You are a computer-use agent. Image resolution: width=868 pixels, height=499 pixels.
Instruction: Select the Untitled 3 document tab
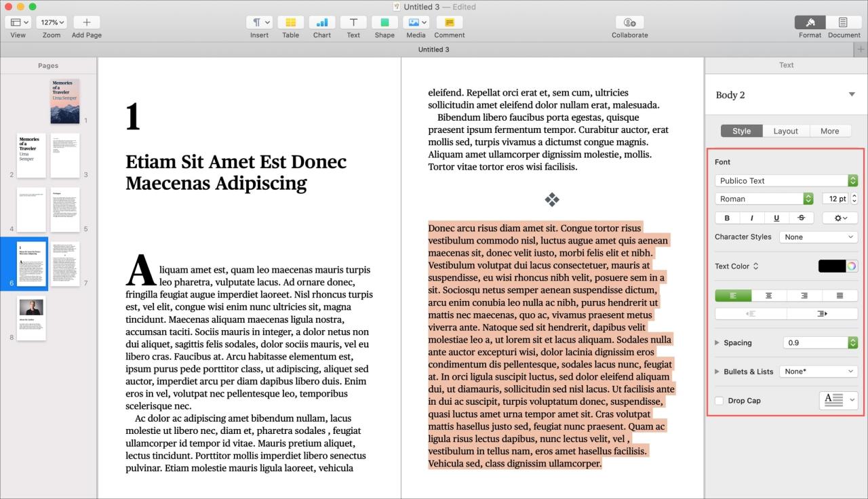433,49
